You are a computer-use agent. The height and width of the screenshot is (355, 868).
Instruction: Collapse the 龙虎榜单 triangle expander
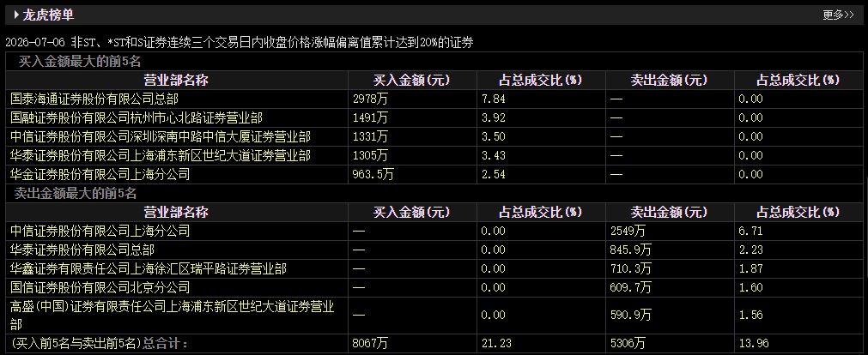tap(16, 15)
